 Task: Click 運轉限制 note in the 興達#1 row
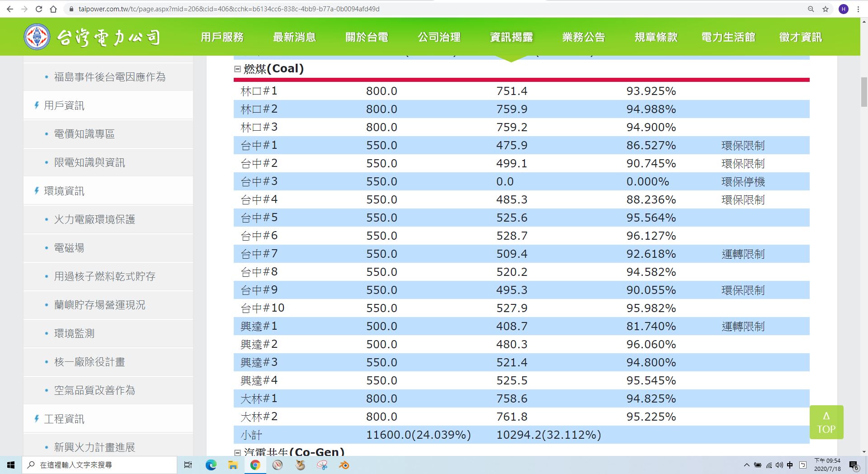click(743, 326)
